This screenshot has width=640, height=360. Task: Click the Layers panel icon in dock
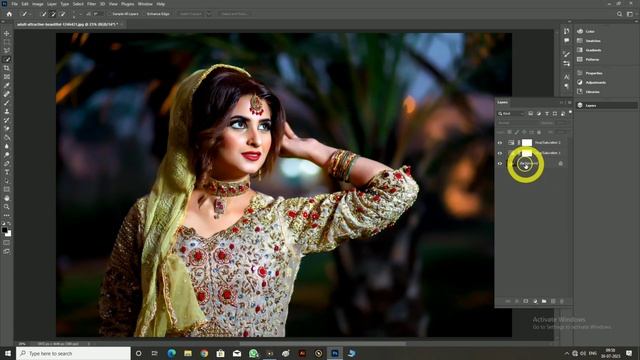pyautogui.click(x=580, y=105)
